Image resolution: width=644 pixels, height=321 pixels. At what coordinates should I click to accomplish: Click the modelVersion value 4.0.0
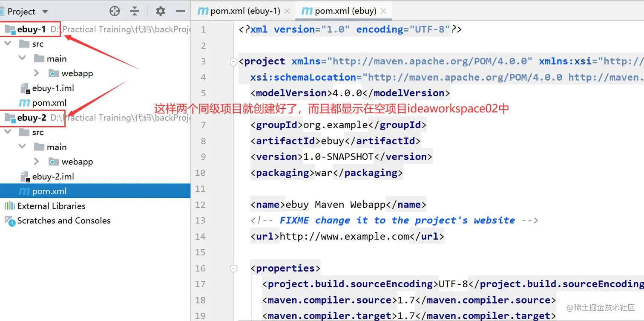click(347, 93)
